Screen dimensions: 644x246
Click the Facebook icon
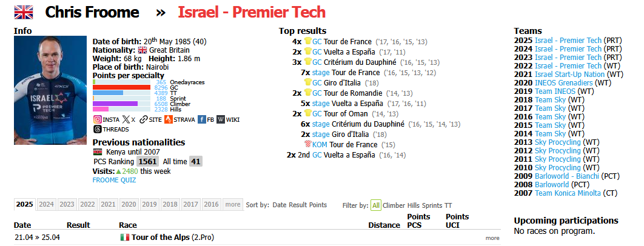tap(202, 120)
